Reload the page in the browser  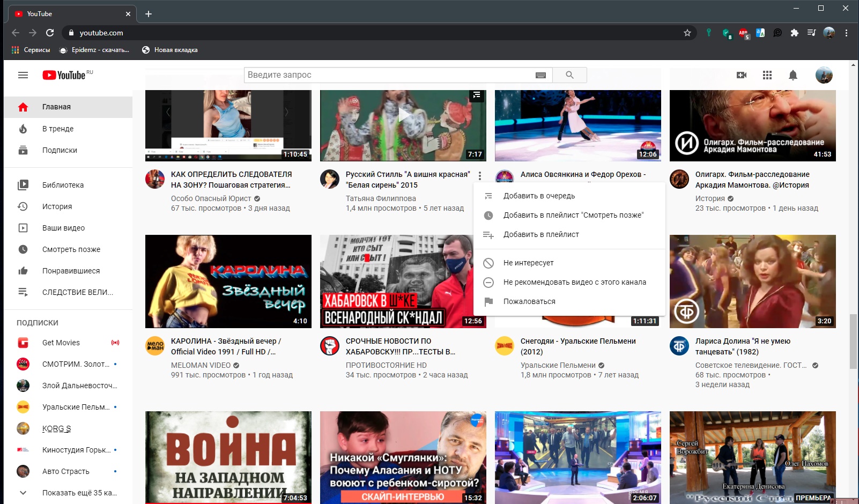[x=50, y=33]
